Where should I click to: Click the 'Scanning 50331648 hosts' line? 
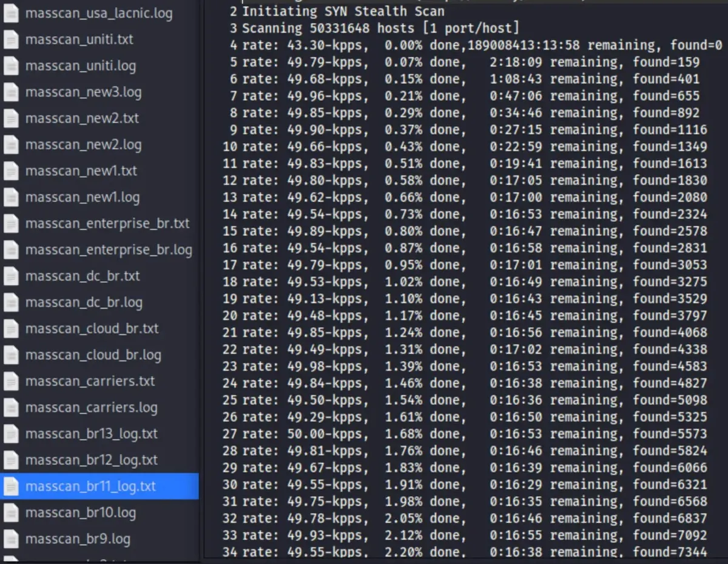[x=381, y=28]
